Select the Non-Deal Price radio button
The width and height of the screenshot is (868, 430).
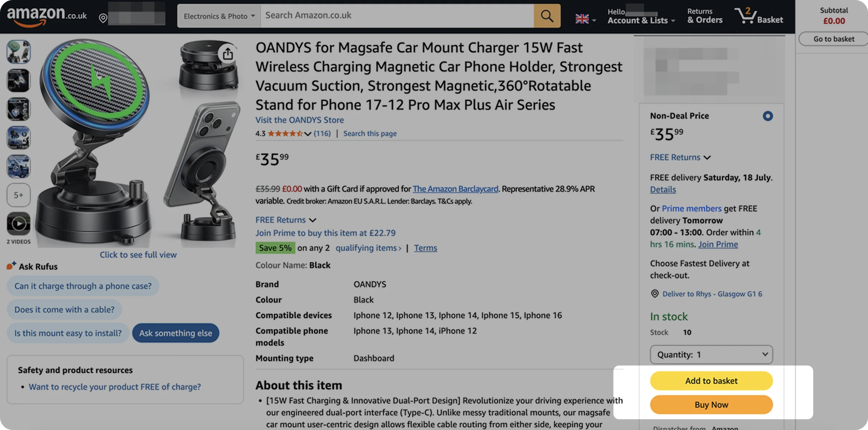[768, 116]
